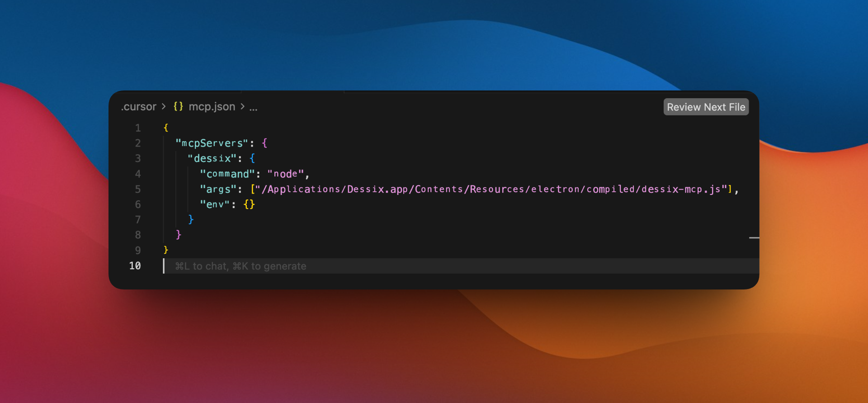Expand chevron after mcp.json breadcrumb
This screenshot has height=403, width=868.
242,107
